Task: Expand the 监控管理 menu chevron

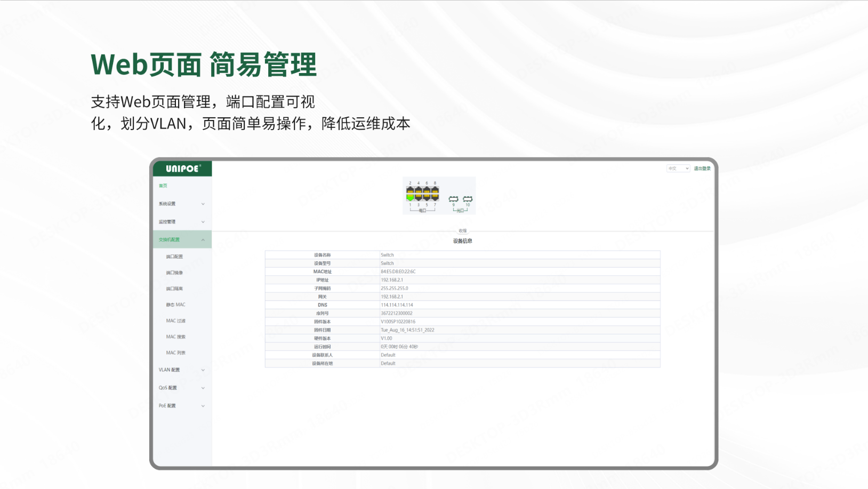Action: (203, 222)
